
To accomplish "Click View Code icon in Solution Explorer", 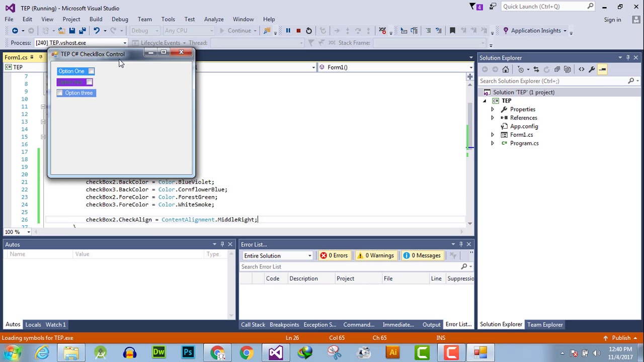I will point(582,69).
